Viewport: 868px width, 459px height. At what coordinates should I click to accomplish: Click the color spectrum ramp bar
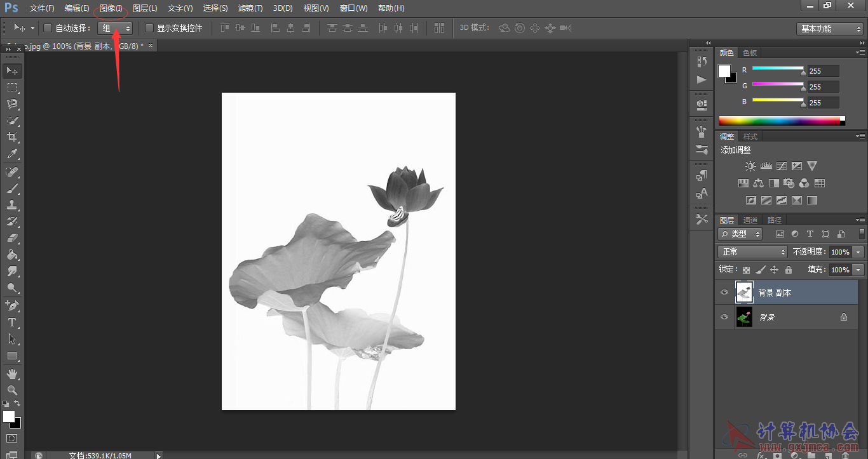(x=780, y=121)
